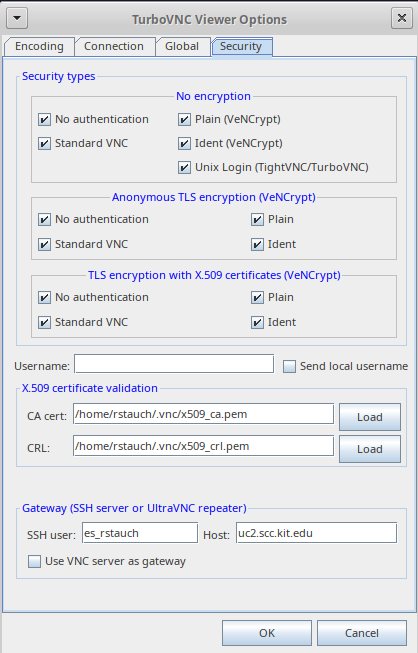Open the Global tab

(182, 46)
